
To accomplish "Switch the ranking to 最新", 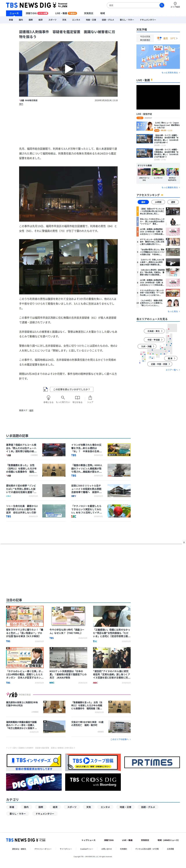I will click(x=143, y=202).
